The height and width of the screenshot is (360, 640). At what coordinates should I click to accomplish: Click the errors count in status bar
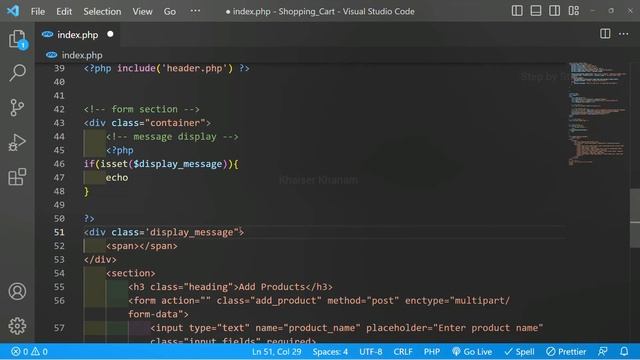pos(20,351)
